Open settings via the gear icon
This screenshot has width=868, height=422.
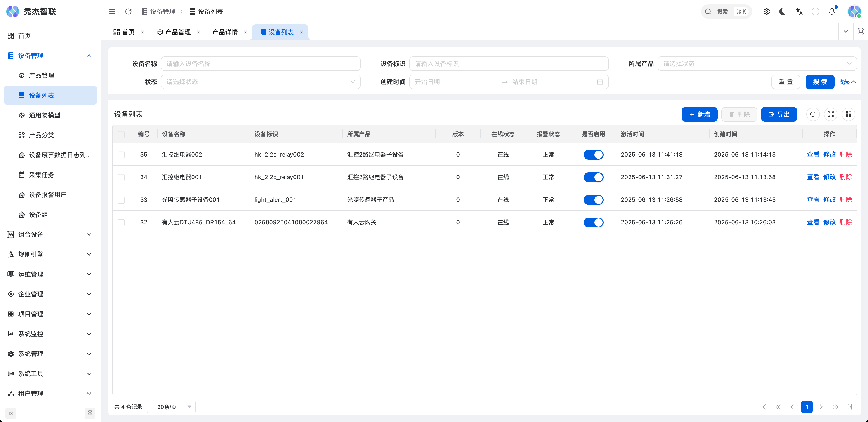pyautogui.click(x=767, y=11)
